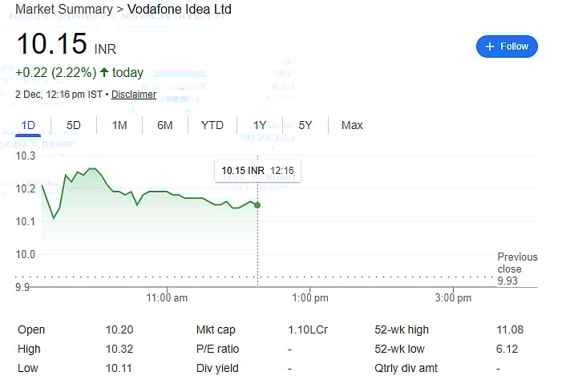Show the Max time range chart

(352, 125)
